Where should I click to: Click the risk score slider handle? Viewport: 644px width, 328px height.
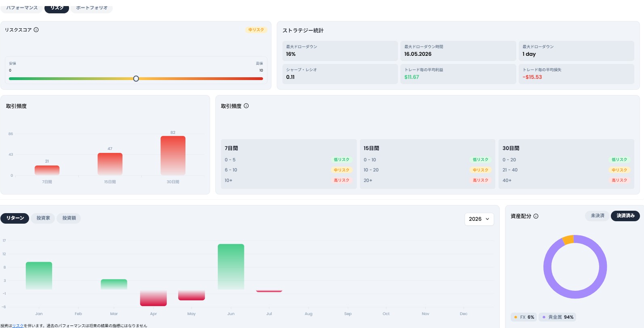(x=136, y=78)
